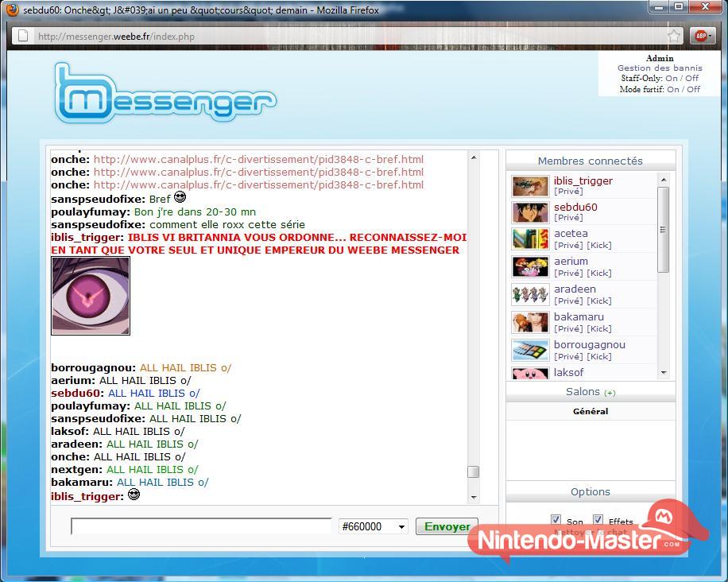This screenshot has height=582, width=728.
Task: Open the Adblock Plus ABP menu
Action: pyautogui.click(x=703, y=36)
